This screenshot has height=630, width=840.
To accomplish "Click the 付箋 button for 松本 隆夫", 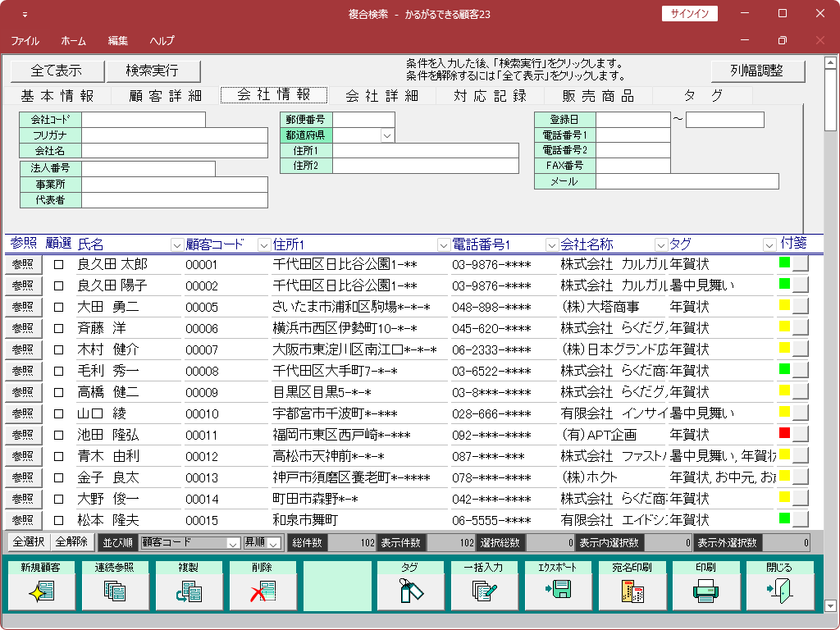I will pyautogui.click(x=801, y=519).
